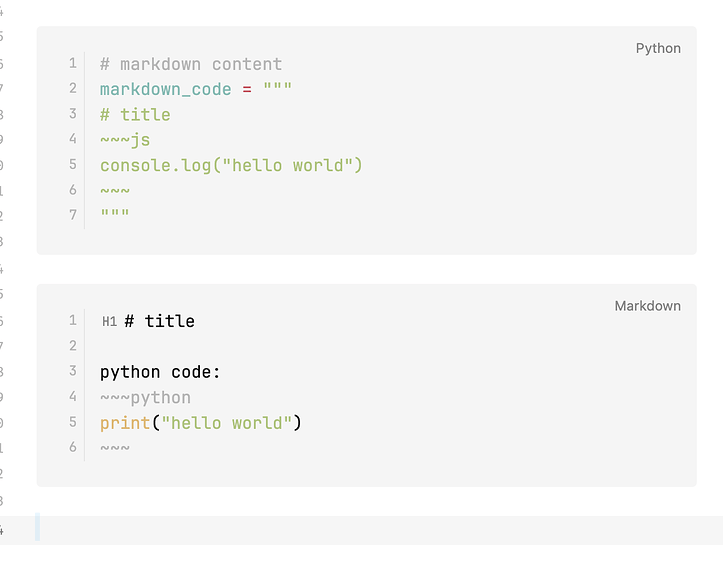Click the red equals sign operator

click(247, 89)
